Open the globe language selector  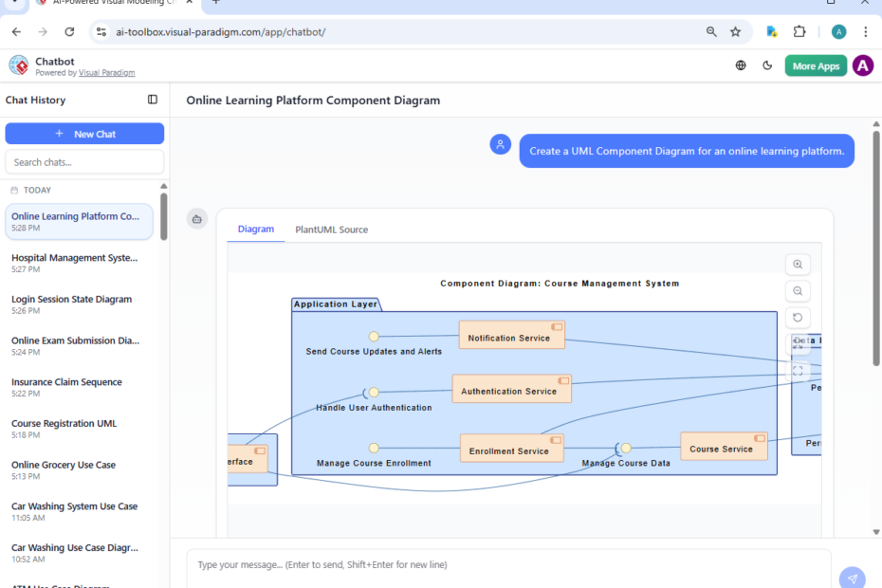(741, 65)
